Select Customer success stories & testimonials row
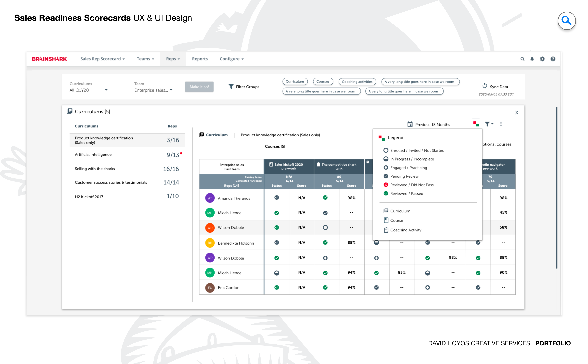Image resolution: width=588 pixels, height=364 pixels. tap(127, 182)
